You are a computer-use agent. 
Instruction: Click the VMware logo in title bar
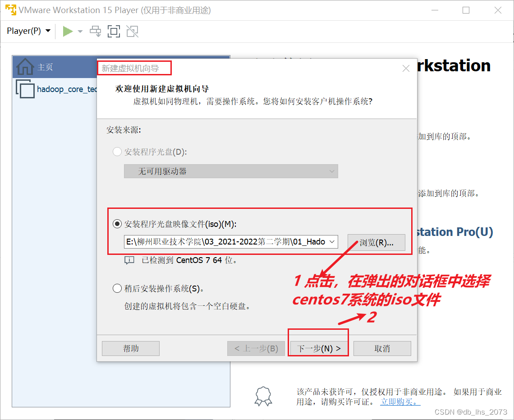point(10,10)
